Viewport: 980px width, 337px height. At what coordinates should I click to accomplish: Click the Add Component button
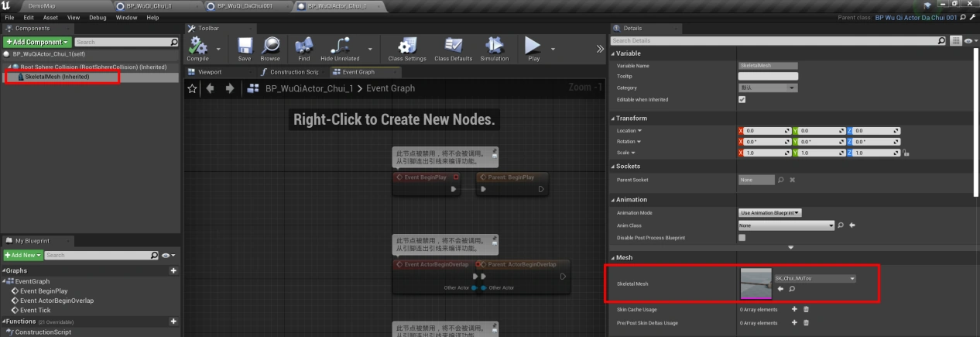[38, 42]
